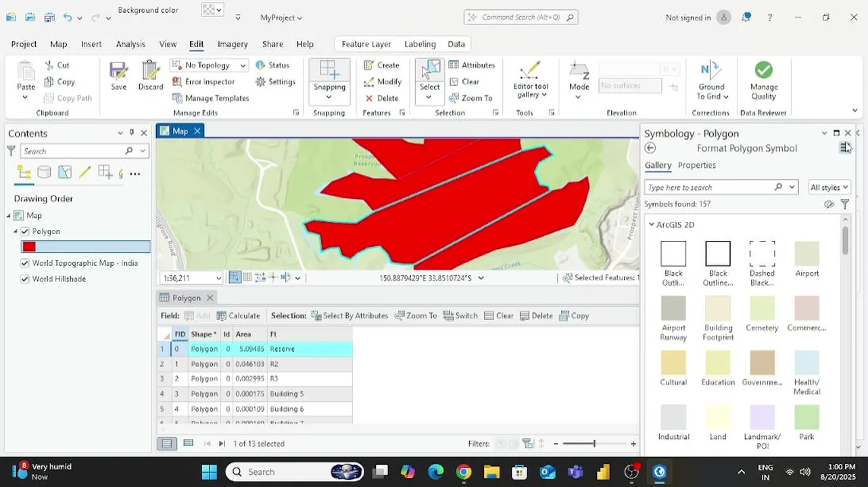This screenshot has height=487, width=868.
Task: Select List By Drawing Order icon
Action: click(24, 172)
